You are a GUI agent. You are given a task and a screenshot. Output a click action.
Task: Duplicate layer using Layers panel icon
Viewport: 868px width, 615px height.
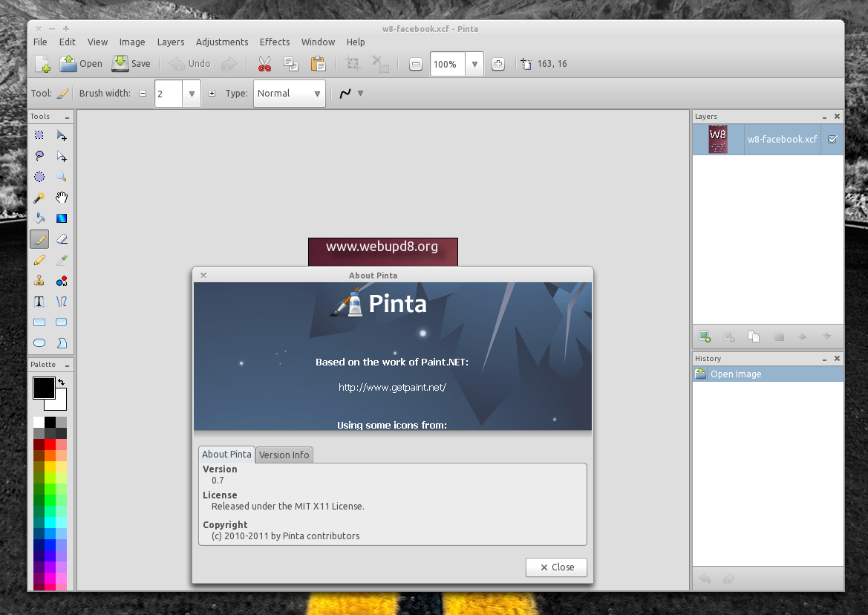754,336
